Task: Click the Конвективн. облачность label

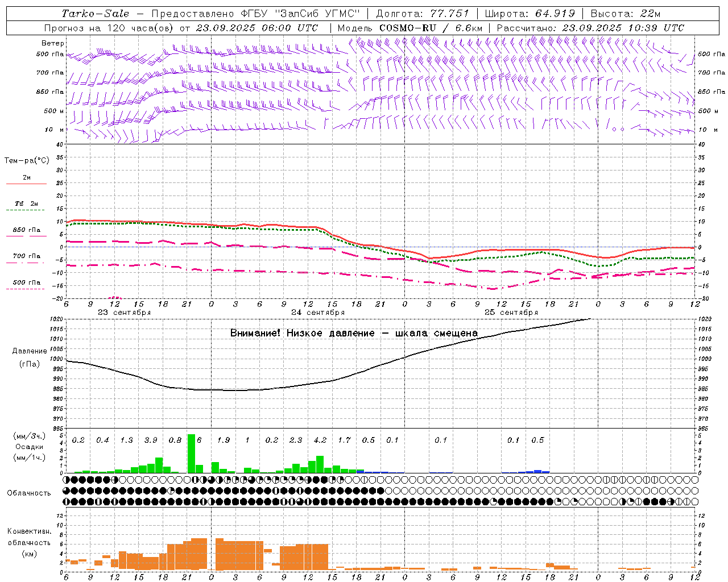Action: click(x=29, y=537)
